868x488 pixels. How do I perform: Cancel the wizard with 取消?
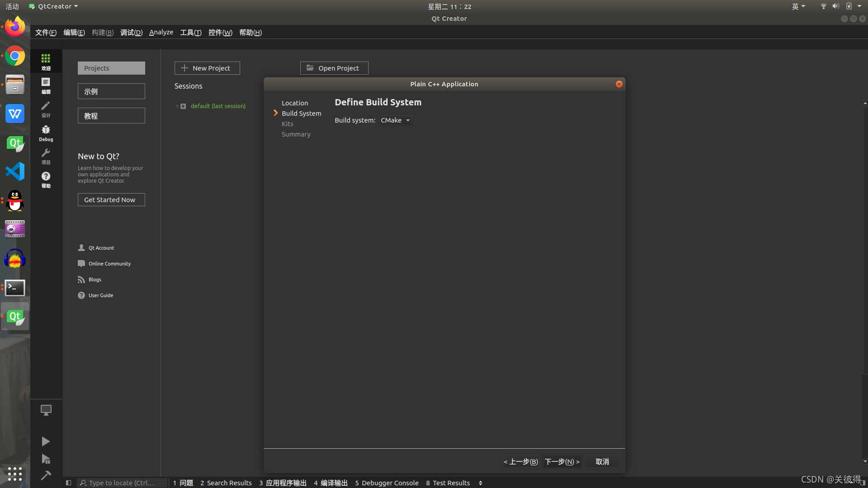click(x=602, y=462)
